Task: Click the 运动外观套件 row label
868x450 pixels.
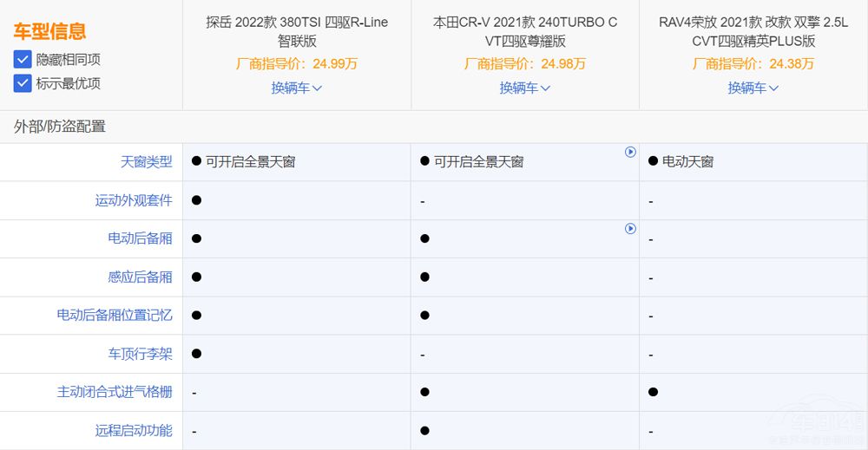Action: click(134, 200)
